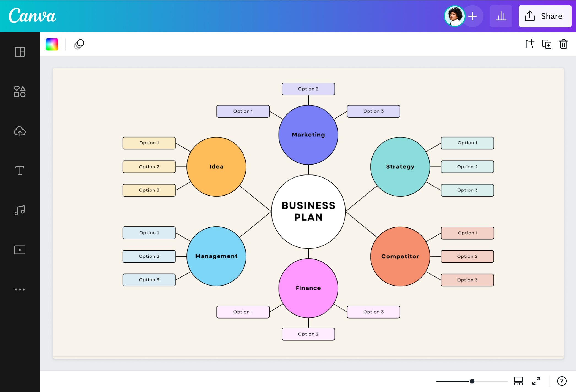Open grid view from the bottom bar
The image size is (576, 392).
(518, 381)
